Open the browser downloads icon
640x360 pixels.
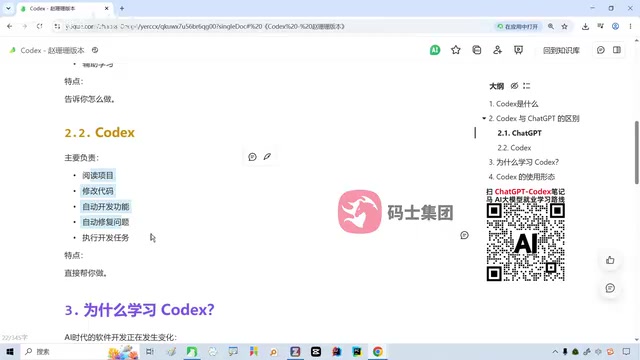click(x=585, y=26)
